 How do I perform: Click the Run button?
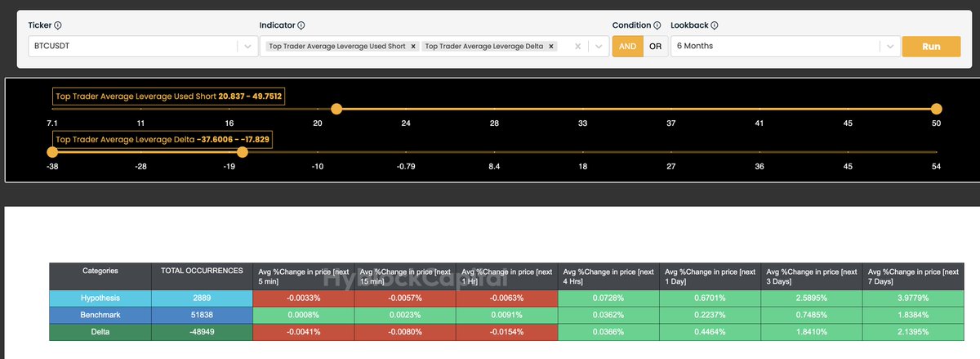click(x=931, y=47)
